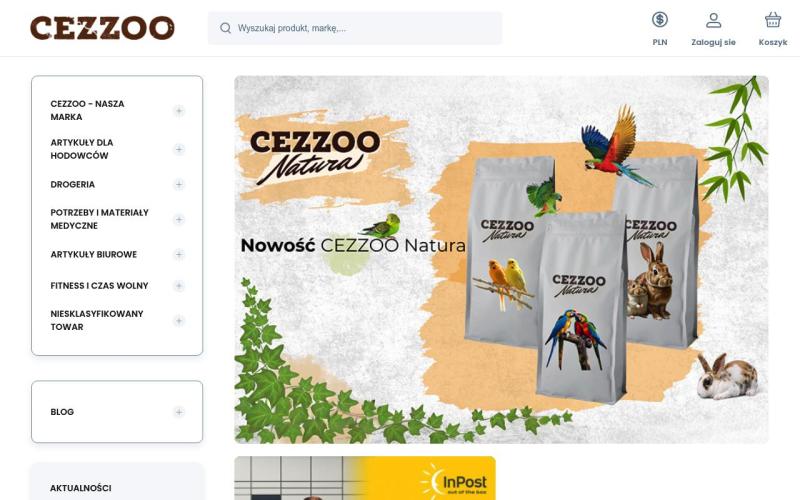Expand POTRZEBY I MATERIAŁY MEDYCZNE plus icon
Image resolution: width=800 pixels, height=500 pixels.
tap(179, 219)
